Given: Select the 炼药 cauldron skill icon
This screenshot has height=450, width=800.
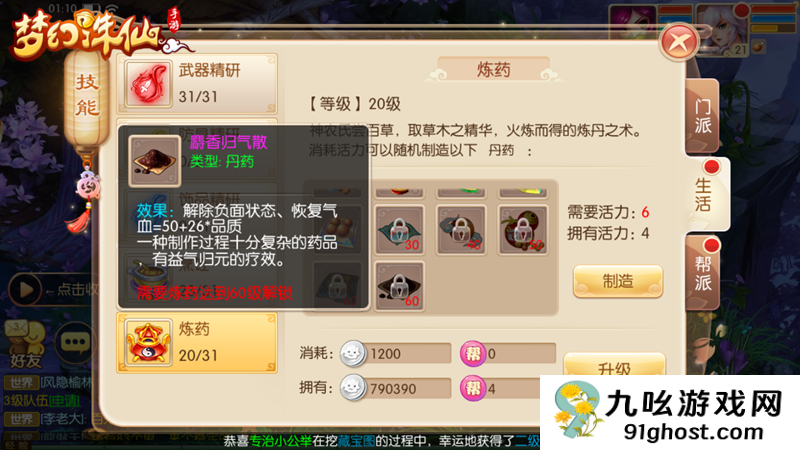Looking at the screenshot, I should point(148,342).
